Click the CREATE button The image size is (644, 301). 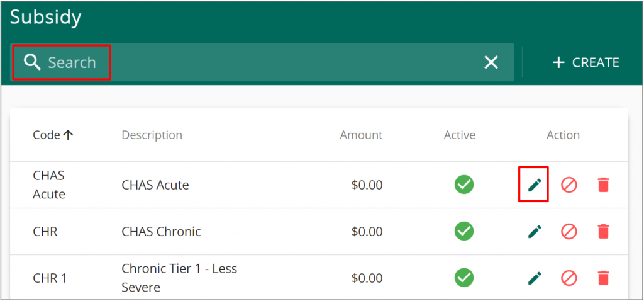(x=586, y=62)
